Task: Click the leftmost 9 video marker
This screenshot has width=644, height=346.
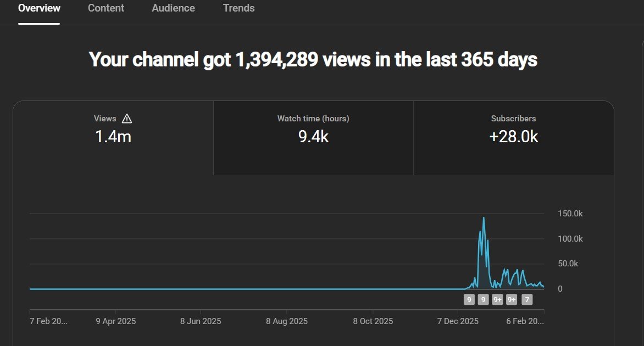Action: [469, 300]
